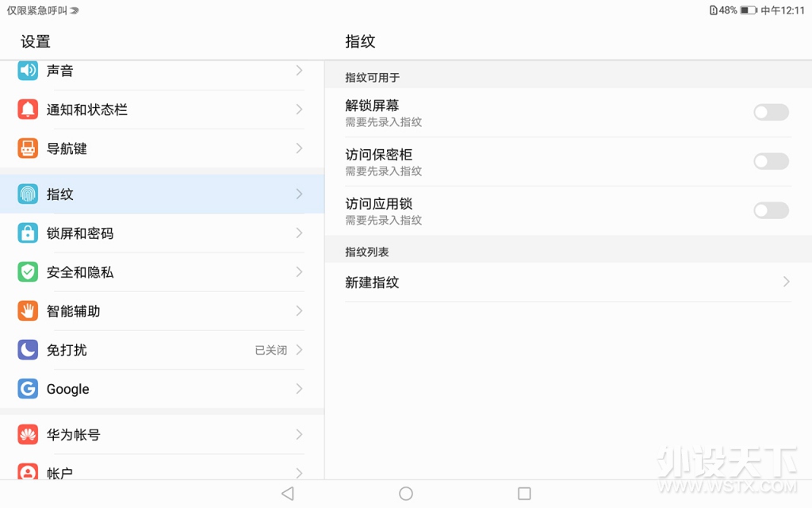Image resolution: width=812 pixels, height=508 pixels.
Task: Tap the notification bell icon
Action: [28, 110]
